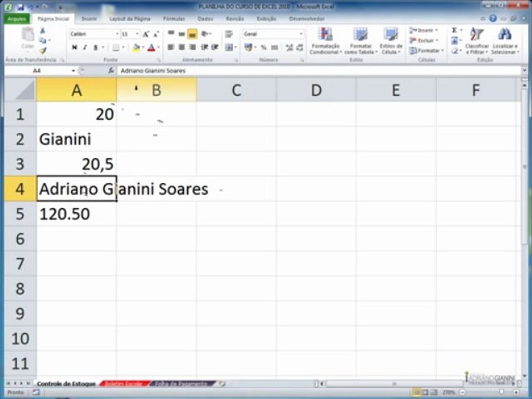Click the insert function fx icon

pos(111,70)
